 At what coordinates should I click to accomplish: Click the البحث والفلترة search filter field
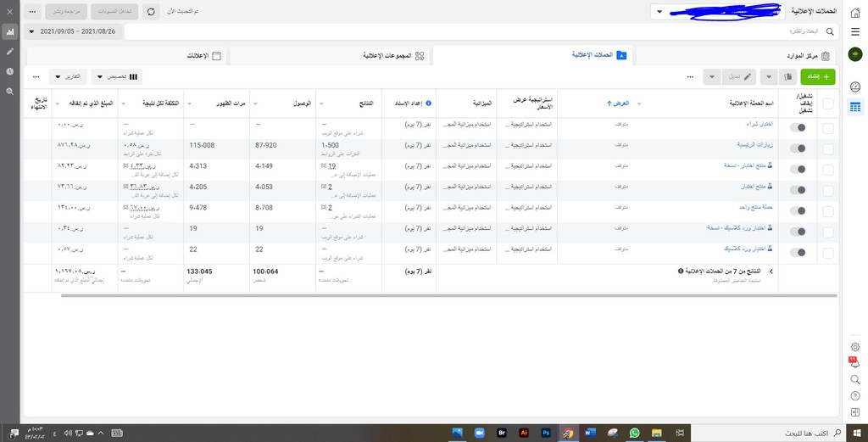pos(481,31)
